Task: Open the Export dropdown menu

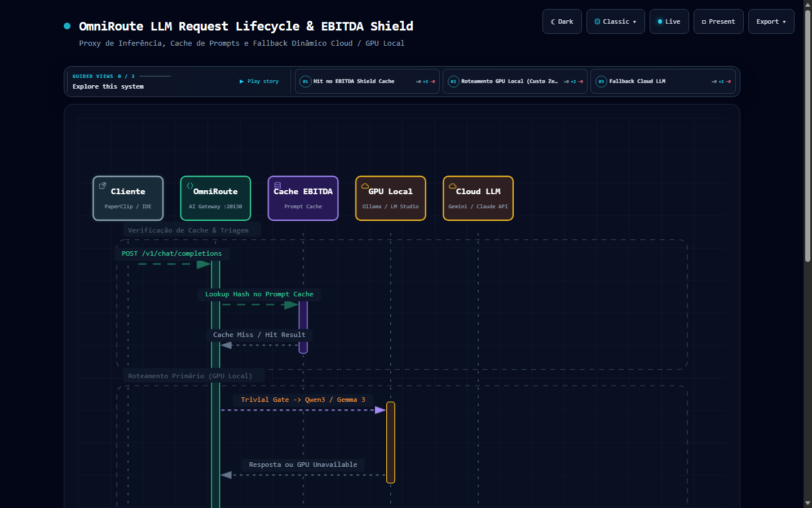Action: pos(771,21)
